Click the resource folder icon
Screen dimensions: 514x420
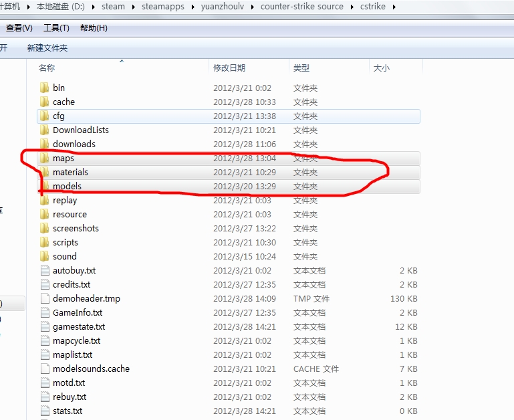pyautogui.click(x=44, y=214)
